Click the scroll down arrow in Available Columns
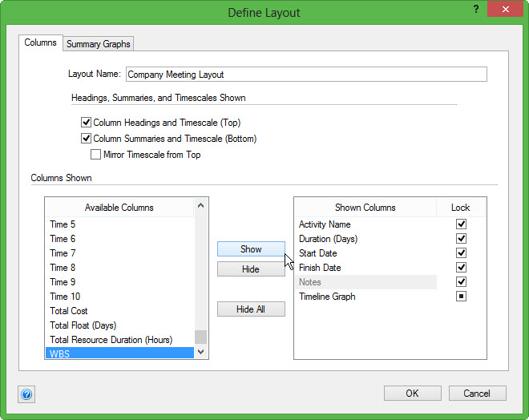 [x=201, y=352]
